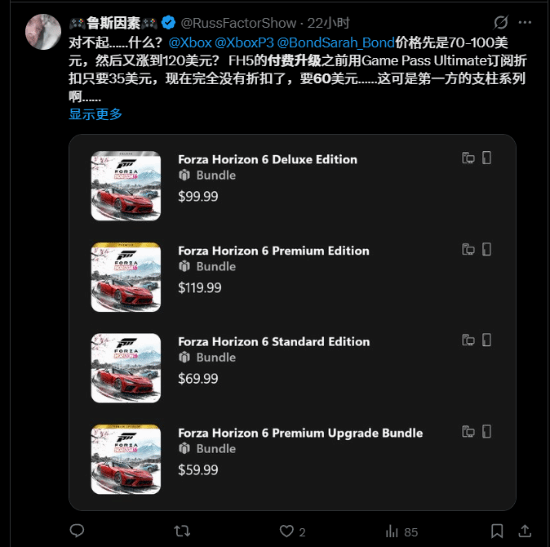The image size is (550, 547).
Task: Open 鲁斯因素 profile avatar
Action: [x=43, y=32]
